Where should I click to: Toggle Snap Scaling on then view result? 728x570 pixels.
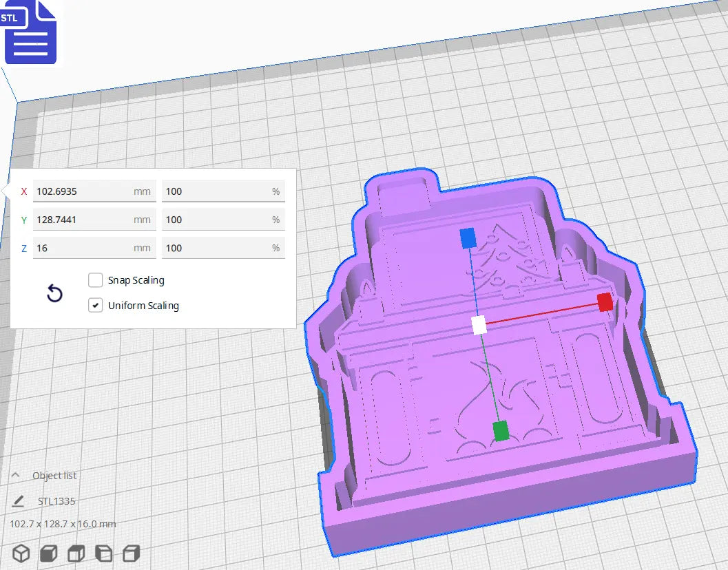95,280
